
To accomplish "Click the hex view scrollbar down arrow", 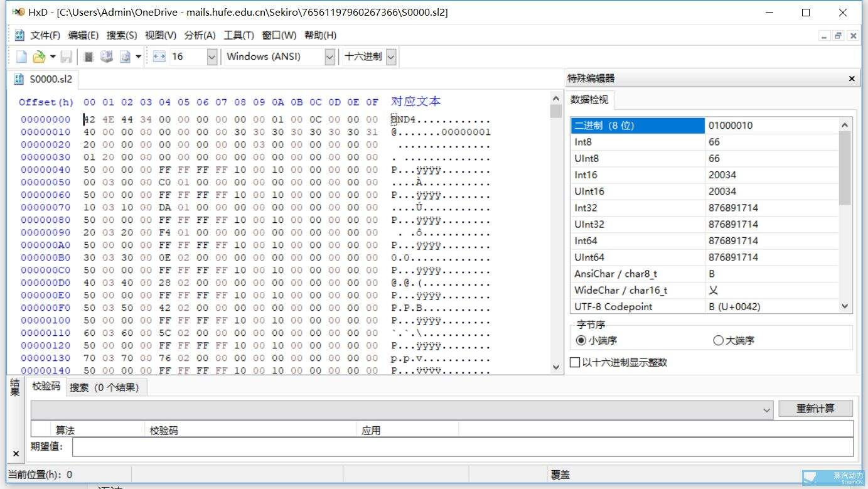I will (x=555, y=367).
